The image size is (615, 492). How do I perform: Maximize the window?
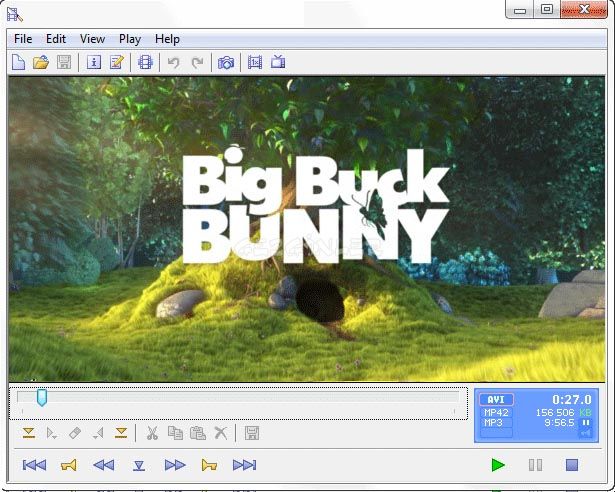pos(547,9)
